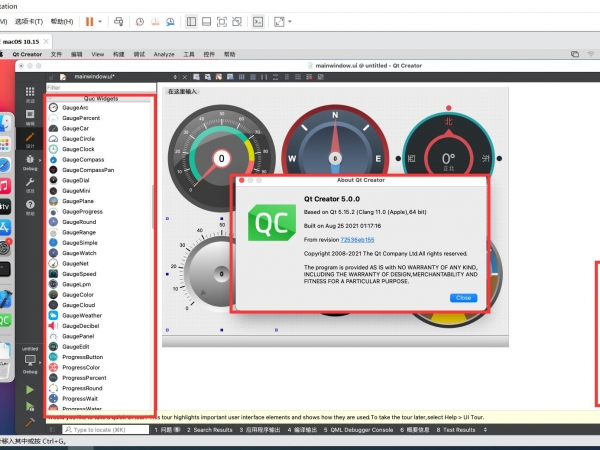Click the widget Filter field
Screen dimensions: 600x450
click(x=98, y=88)
